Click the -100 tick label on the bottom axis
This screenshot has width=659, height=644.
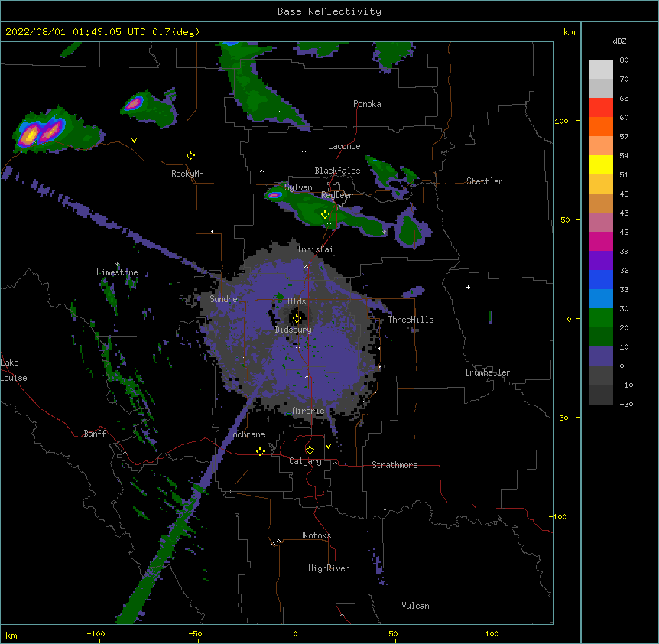[x=96, y=633]
